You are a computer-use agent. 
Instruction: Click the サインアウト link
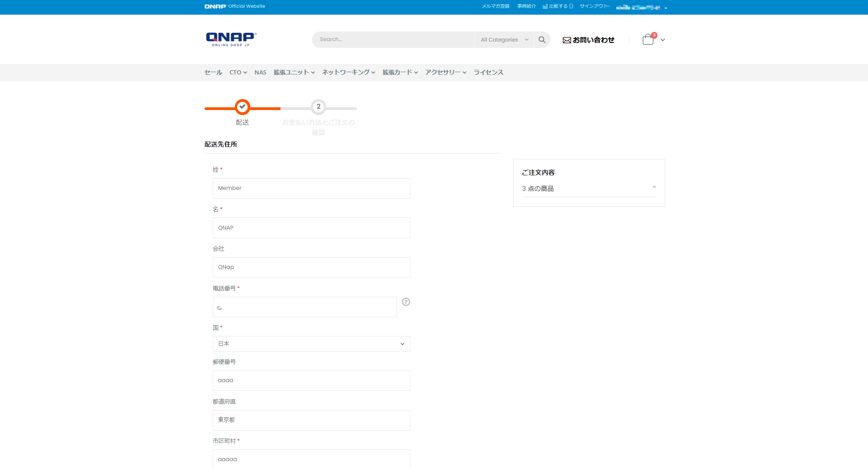coord(594,6)
